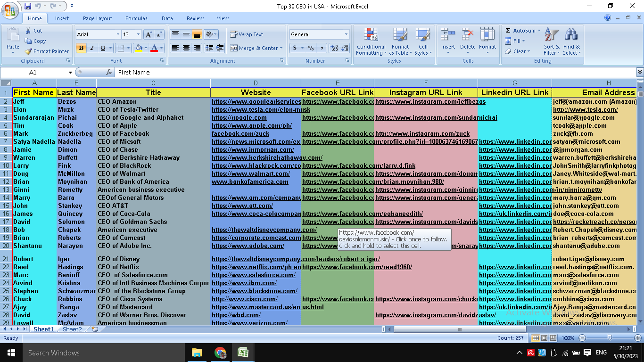The height and width of the screenshot is (362, 644).
Task: Increase decimal places
Action: (334, 48)
